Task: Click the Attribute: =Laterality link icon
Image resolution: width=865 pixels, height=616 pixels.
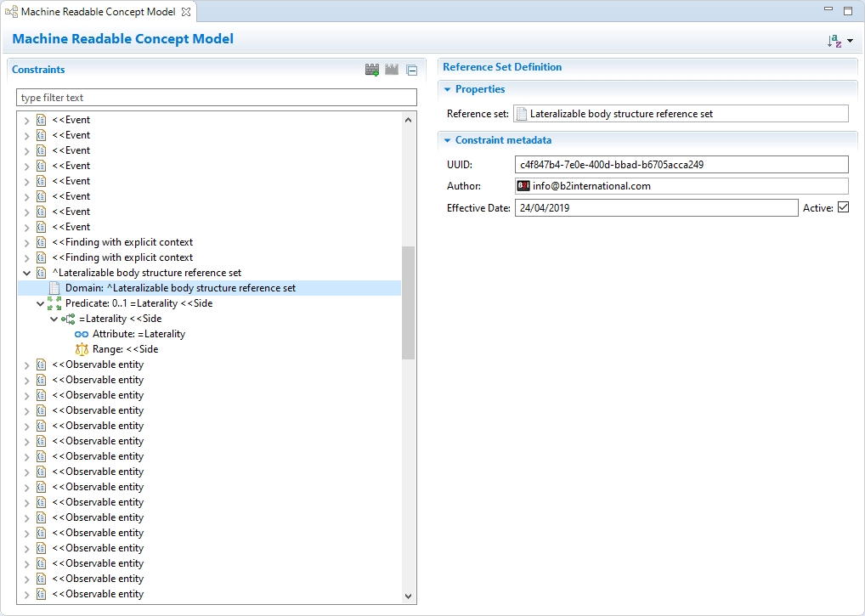Action: (x=82, y=334)
